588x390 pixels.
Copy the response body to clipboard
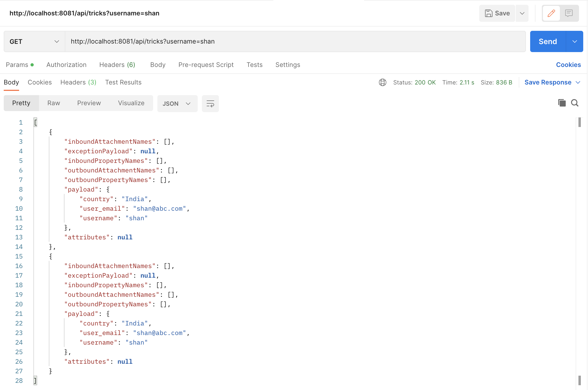(562, 103)
